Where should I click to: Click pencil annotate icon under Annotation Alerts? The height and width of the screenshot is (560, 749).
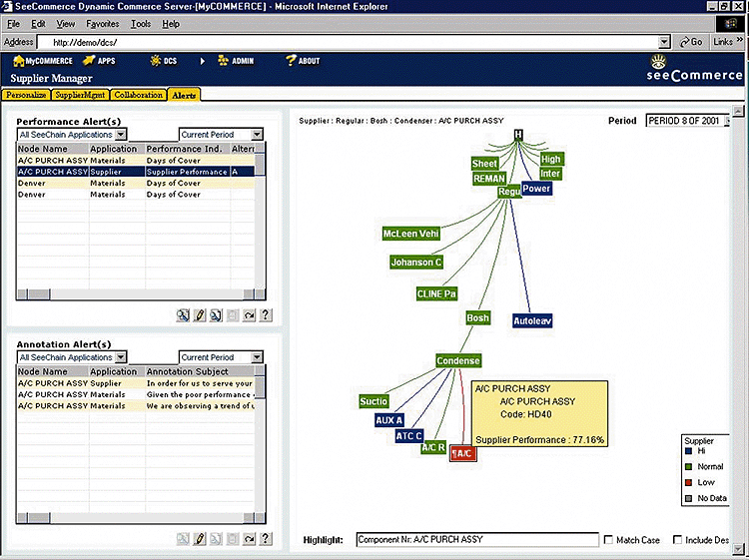coord(200,539)
